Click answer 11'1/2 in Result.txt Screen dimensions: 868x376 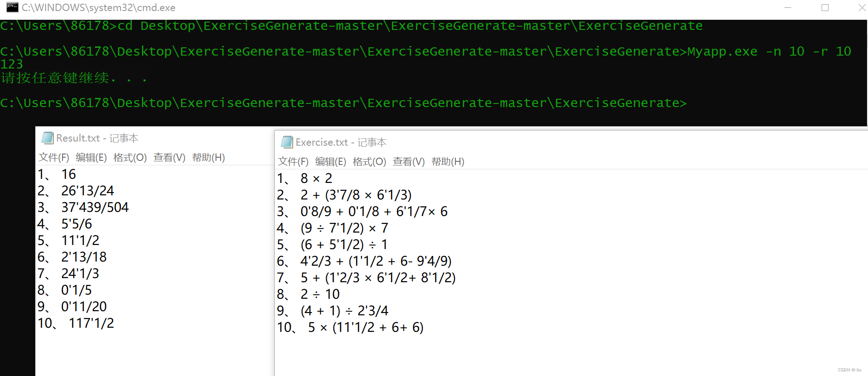80,240
